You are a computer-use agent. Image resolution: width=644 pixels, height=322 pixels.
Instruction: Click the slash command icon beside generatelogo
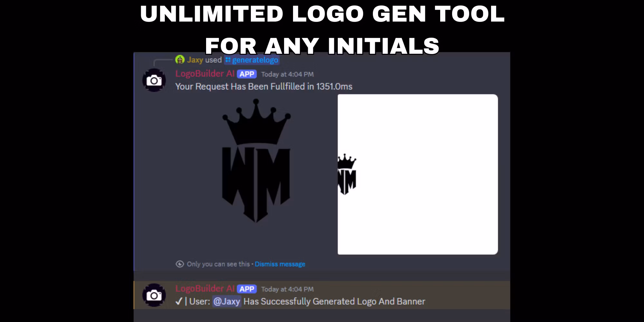coord(228,60)
